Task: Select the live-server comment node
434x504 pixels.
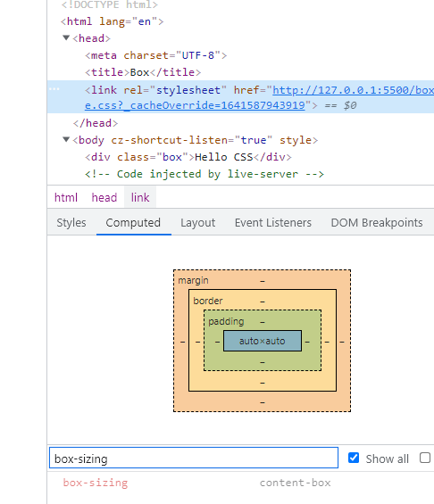Action: pos(204,174)
